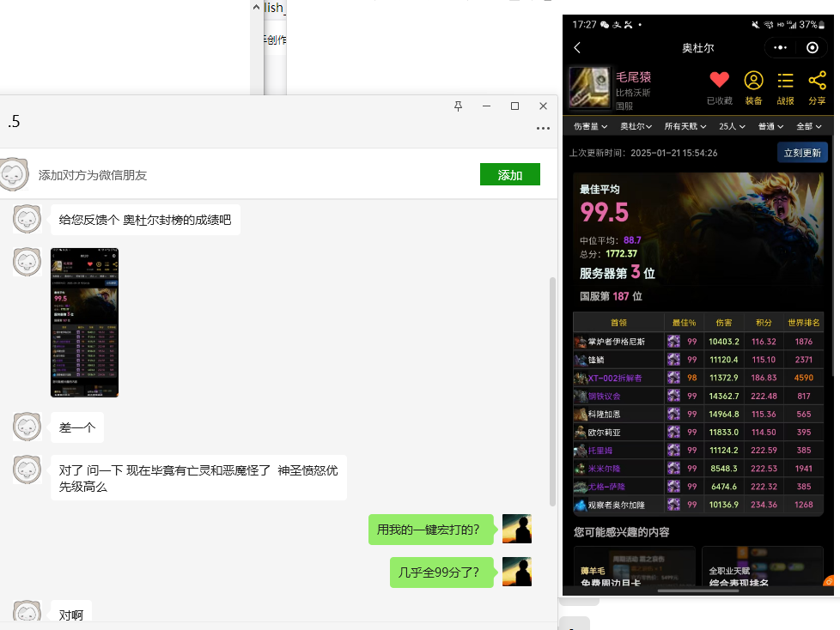Click the green 添加 friend button
Screen dimensions: 840x630
[x=509, y=175]
